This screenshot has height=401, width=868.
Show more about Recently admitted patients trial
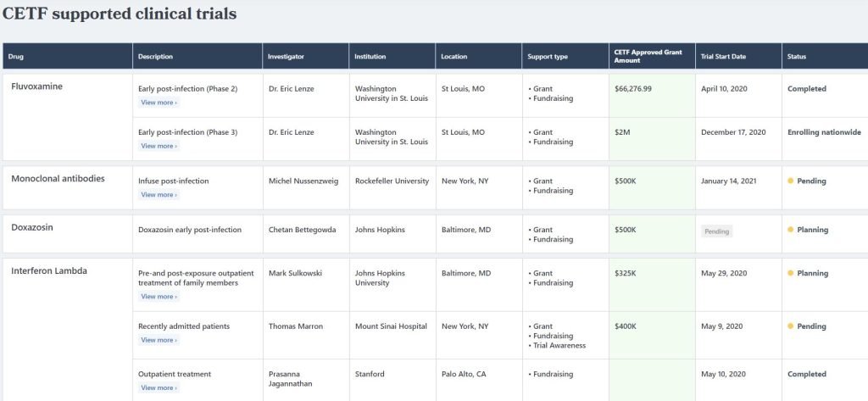pos(159,340)
